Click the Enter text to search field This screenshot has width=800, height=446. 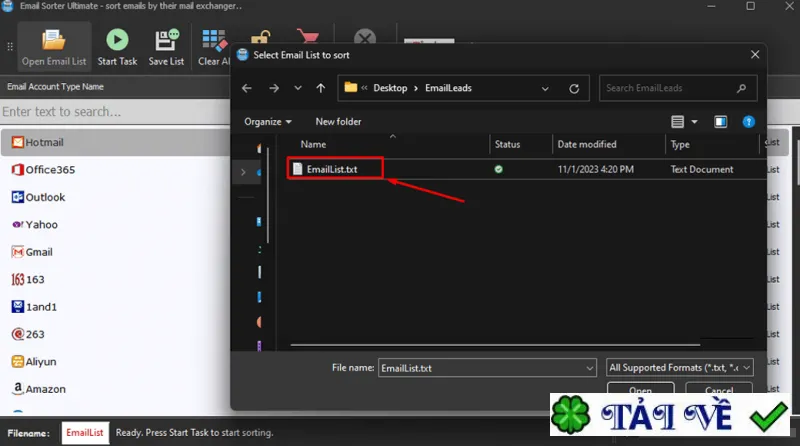115,112
